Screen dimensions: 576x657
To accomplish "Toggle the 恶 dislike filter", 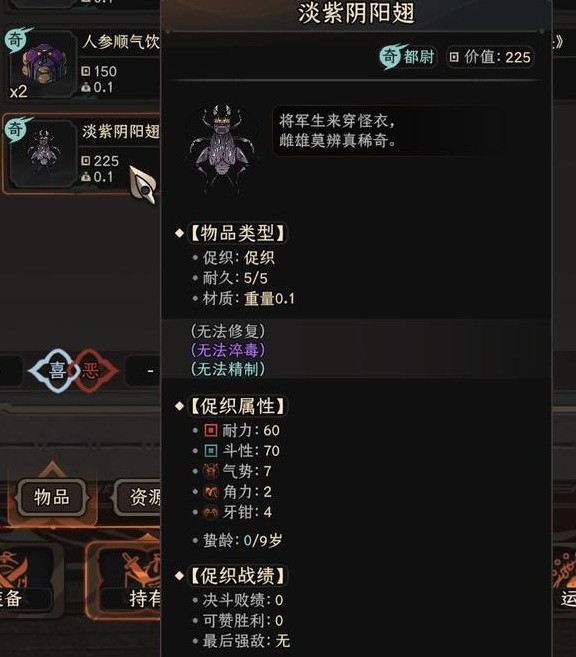I will (93, 370).
